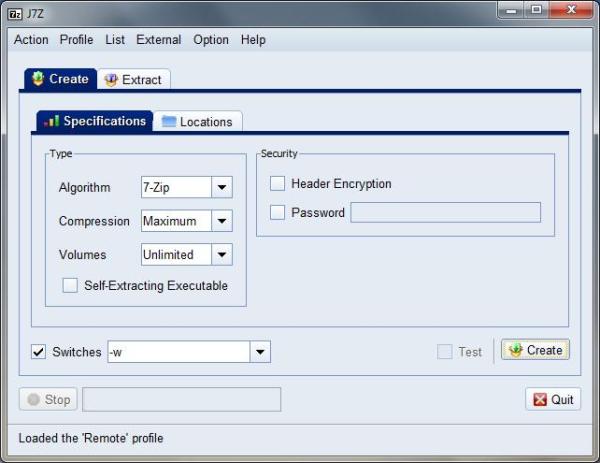Expand the Volumes Unlimited dropdown
Screen dimensions: 600x463
[222, 254]
